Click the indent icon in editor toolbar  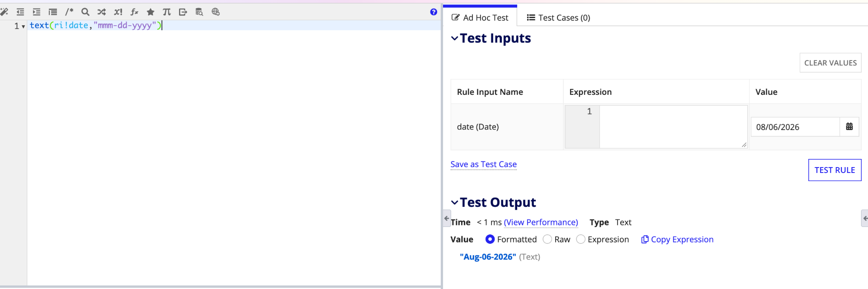[x=37, y=12]
